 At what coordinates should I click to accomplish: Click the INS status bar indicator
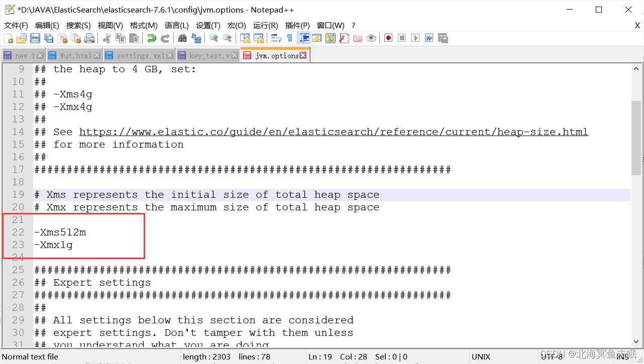click(622, 357)
